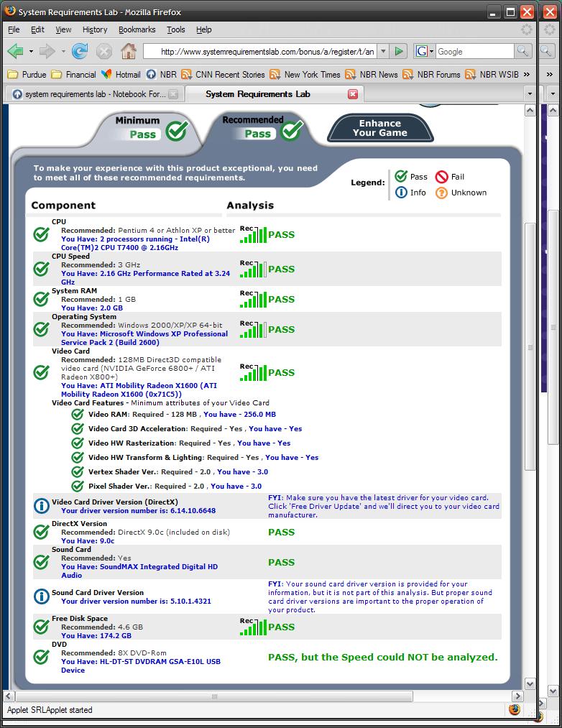Click the pass checkmark beside Video RAM

(78, 414)
